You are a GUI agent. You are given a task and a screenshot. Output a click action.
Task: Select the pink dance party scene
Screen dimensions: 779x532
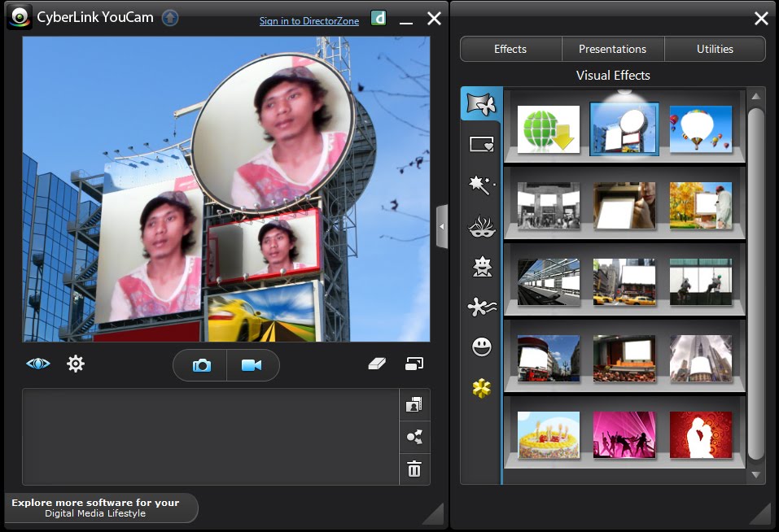pyautogui.click(x=624, y=434)
